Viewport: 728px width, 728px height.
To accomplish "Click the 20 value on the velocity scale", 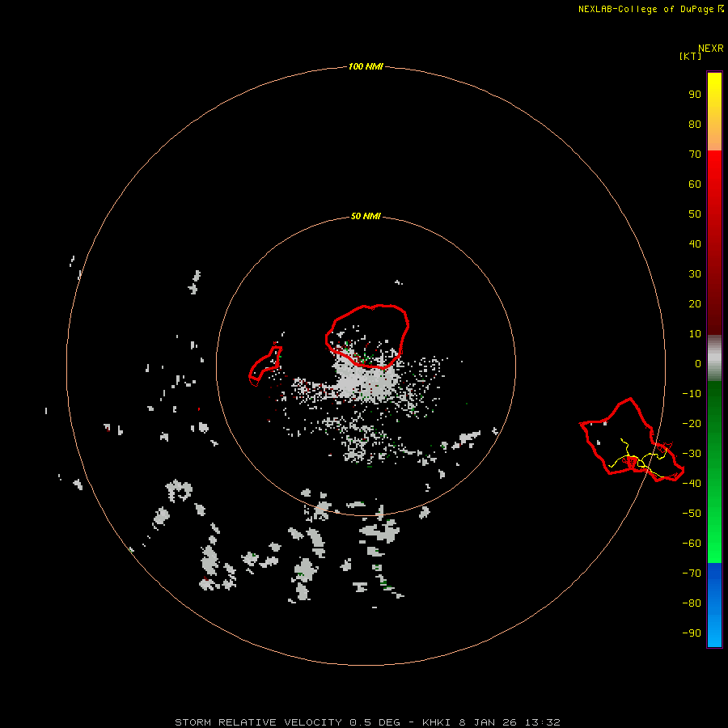I will coord(695,304).
